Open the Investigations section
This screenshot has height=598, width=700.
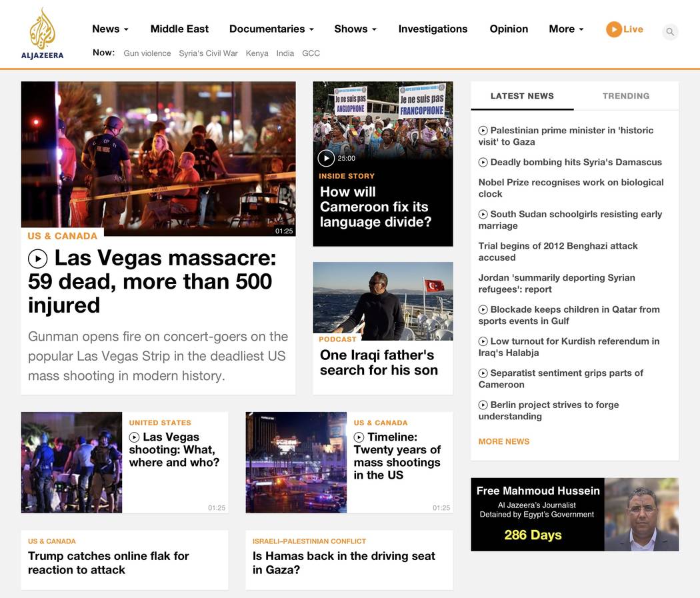[433, 29]
